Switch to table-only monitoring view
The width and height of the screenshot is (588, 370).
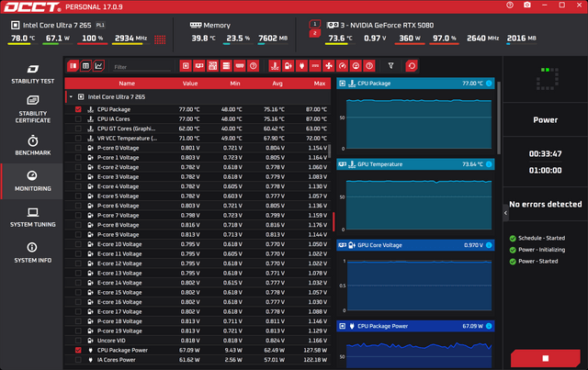point(85,66)
